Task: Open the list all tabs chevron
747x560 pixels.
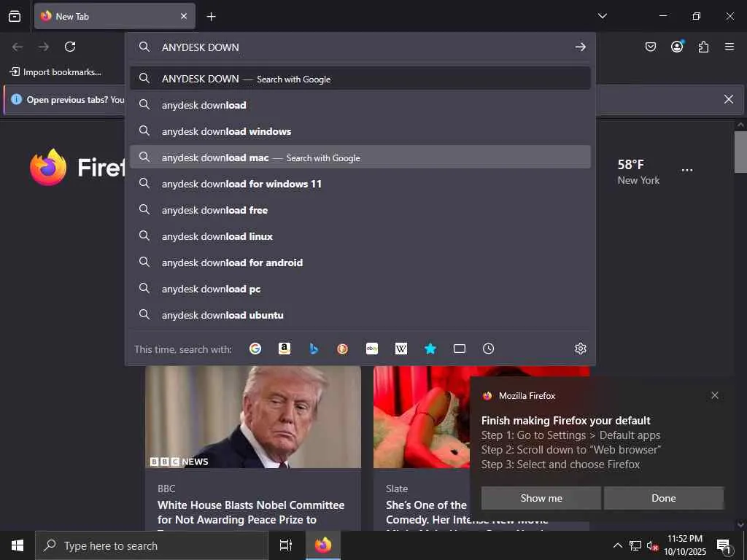Action: (x=602, y=16)
